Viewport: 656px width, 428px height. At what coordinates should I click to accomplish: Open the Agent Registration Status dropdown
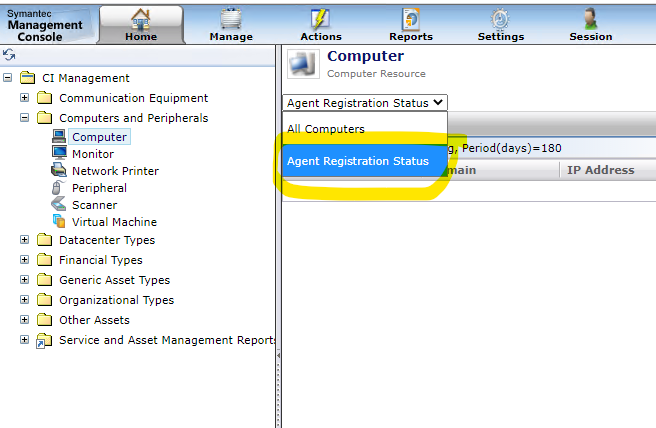365,103
